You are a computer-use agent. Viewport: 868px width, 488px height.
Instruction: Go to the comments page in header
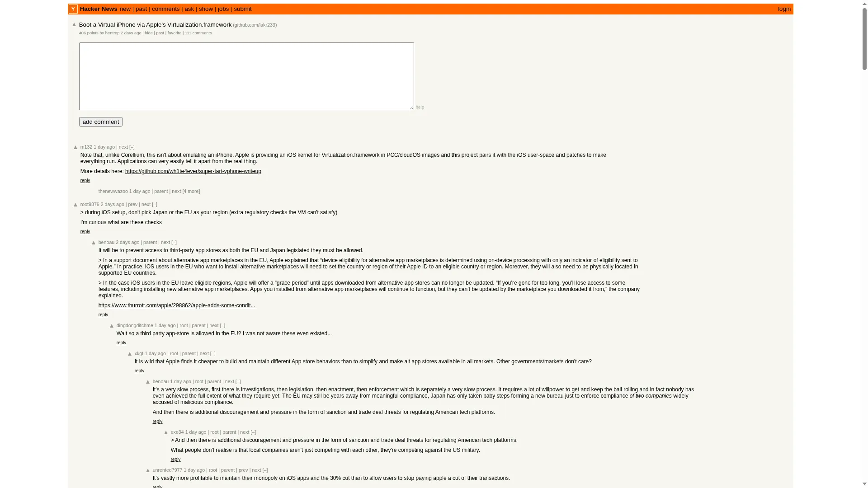point(165,9)
